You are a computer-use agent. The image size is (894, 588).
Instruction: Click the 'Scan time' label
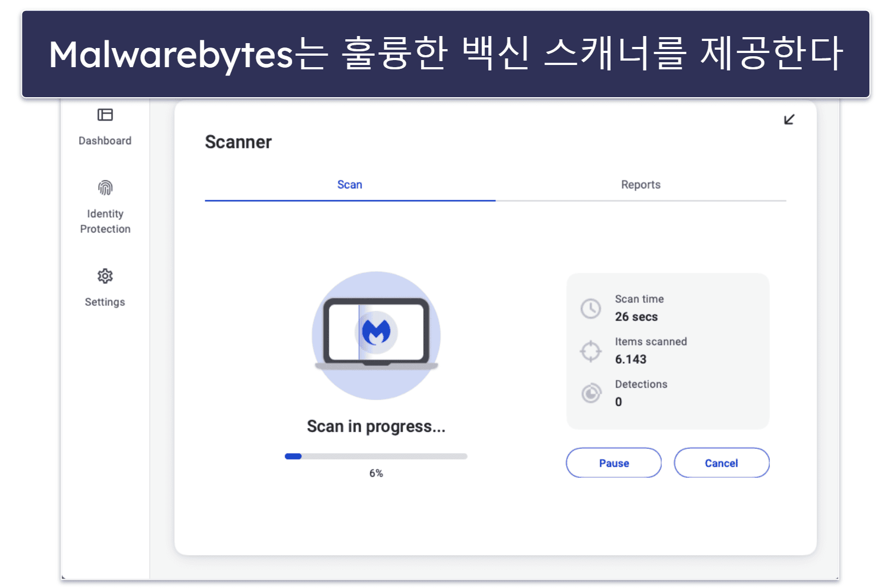coord(640,299)
